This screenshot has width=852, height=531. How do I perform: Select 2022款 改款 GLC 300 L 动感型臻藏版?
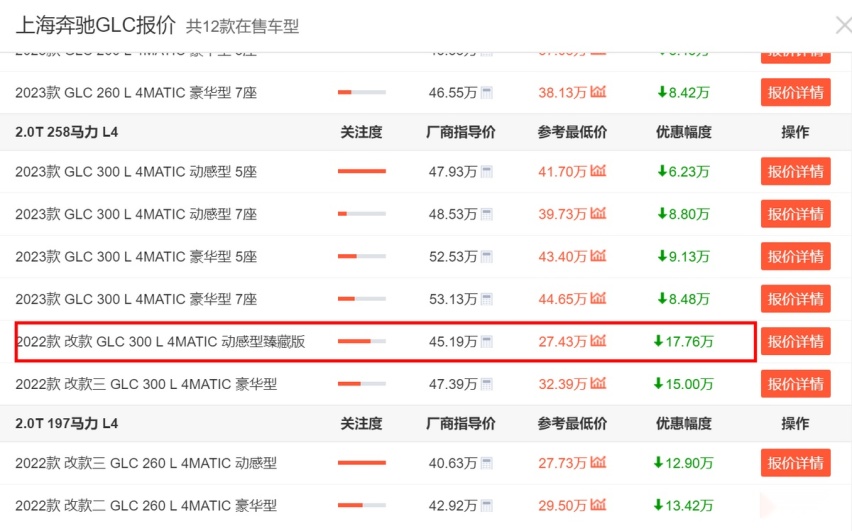coord(161,341)
